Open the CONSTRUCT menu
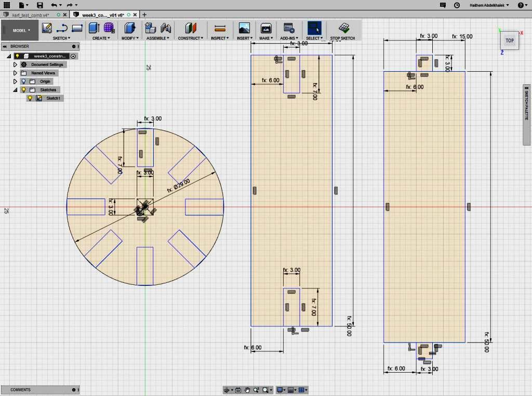The width and height of the screenshot is (532, 396). [191, 38]
